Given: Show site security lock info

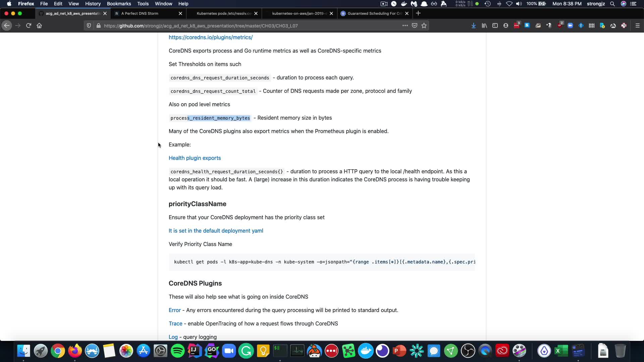Looking at the screenshot, I should 98,25.
